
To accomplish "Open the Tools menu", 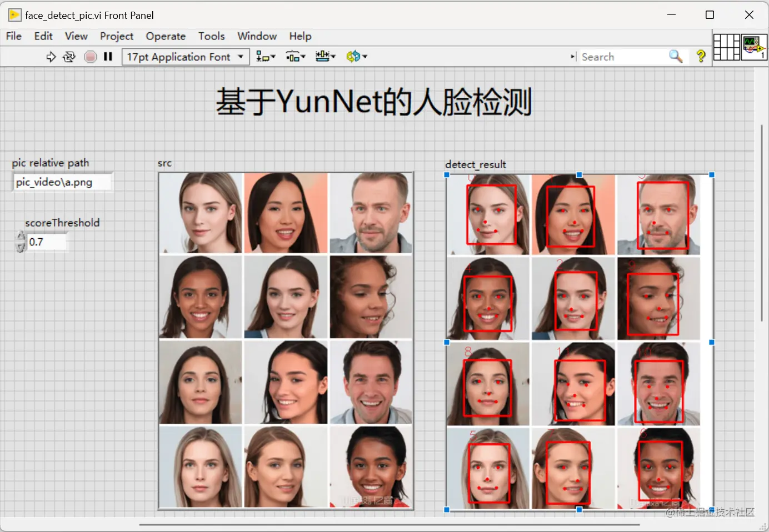I will pos(212,36).
